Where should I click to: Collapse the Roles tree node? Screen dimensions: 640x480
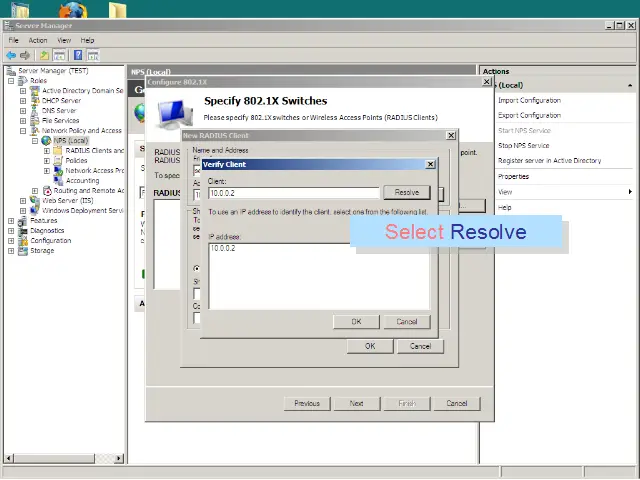(11, 81)
